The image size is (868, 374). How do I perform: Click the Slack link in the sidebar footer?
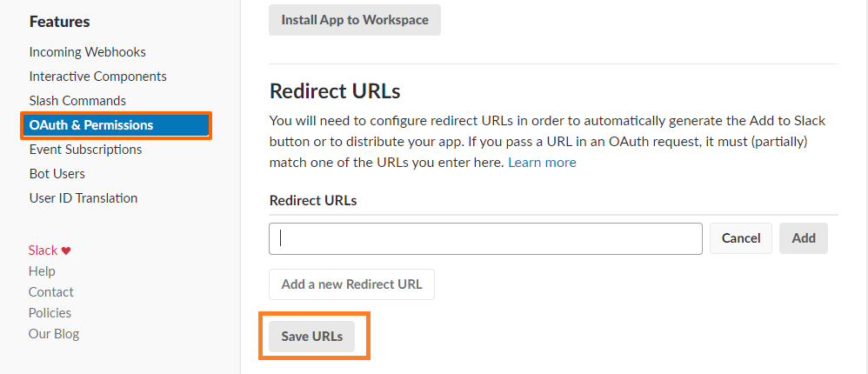43,250
